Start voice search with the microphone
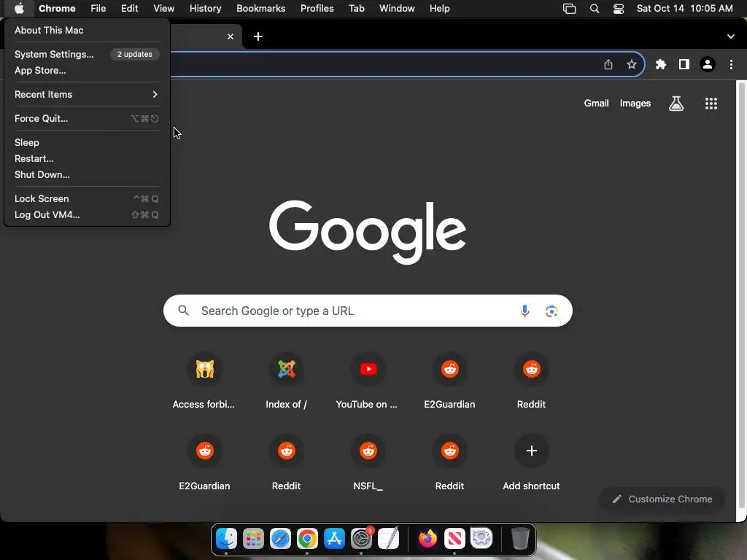 pyautogui.click(x=525, y=311)
